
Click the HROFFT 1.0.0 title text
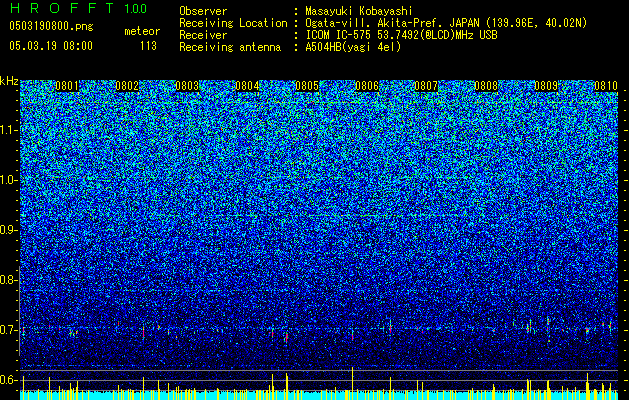click(78, 8)
